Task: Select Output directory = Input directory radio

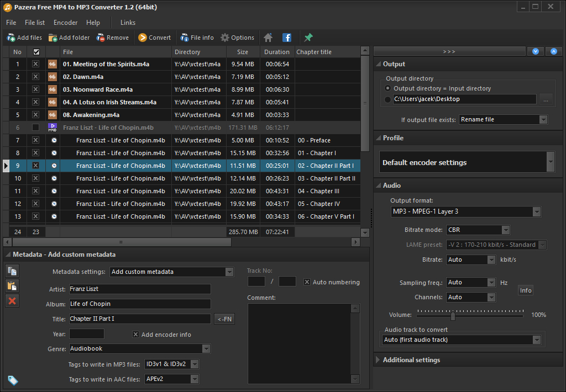Action: [x=387, y=88]
